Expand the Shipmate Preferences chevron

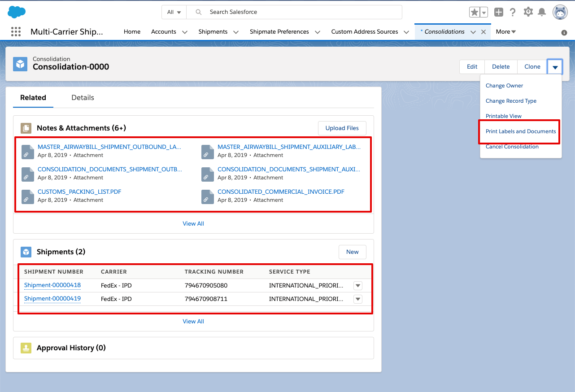pyautogui.click(x=318, y=32)
